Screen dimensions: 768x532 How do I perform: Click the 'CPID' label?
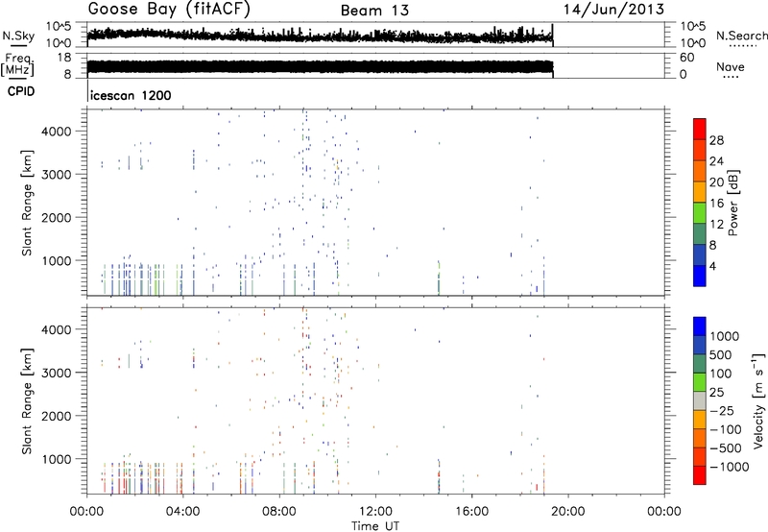(21, 91)
